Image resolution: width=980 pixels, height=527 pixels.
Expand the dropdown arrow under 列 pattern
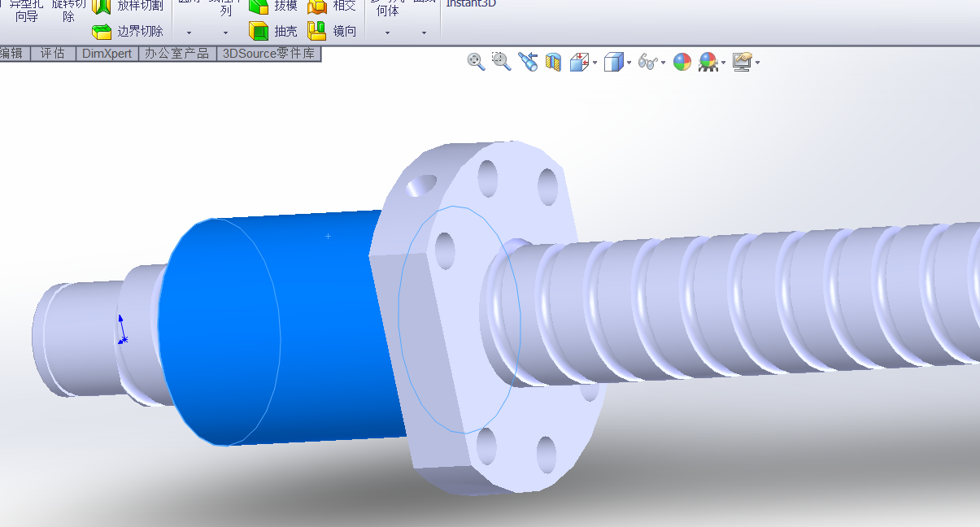(x=226, y=33)
